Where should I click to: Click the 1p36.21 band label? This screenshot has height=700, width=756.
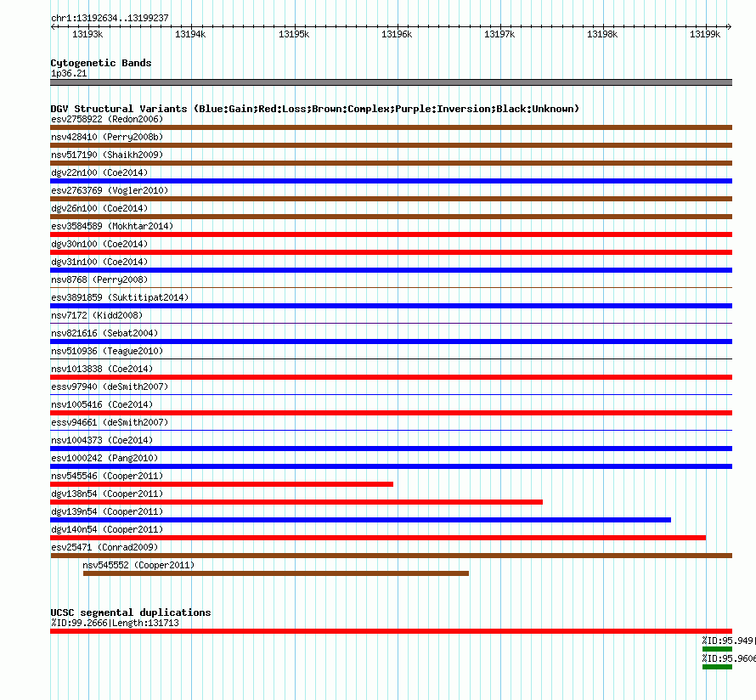(69, 73)
